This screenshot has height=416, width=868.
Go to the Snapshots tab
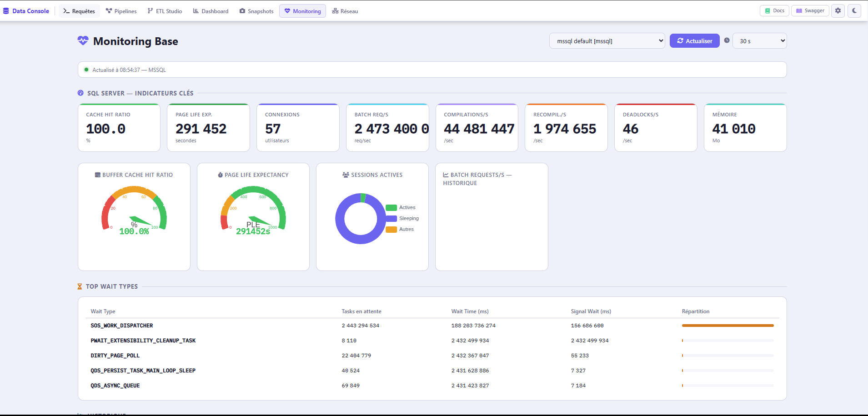coord(256,11)
